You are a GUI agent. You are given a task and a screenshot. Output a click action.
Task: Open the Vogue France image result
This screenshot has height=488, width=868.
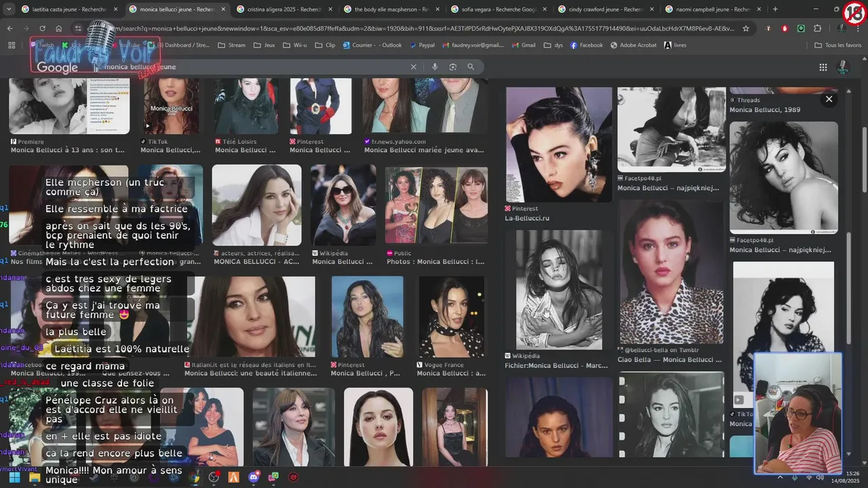pos(451,317)
